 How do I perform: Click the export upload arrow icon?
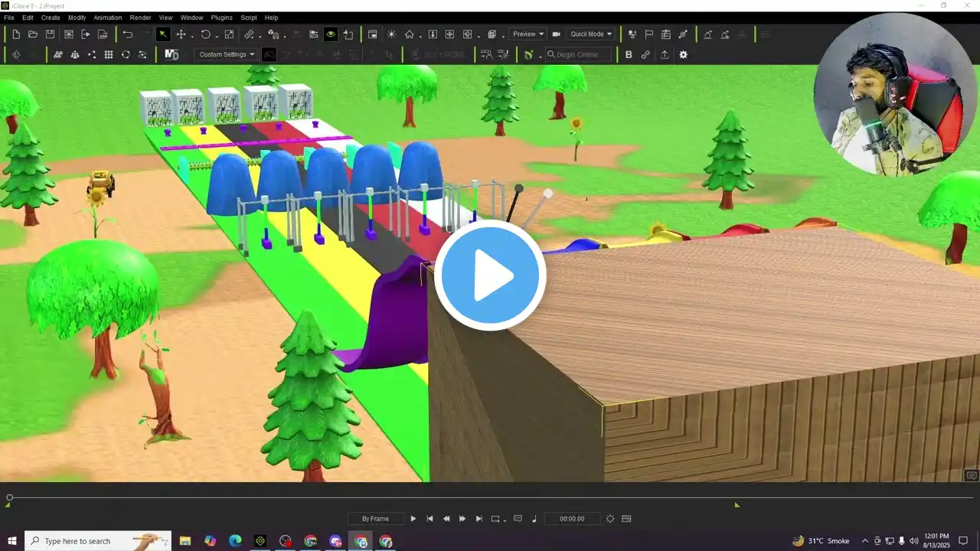point(665,55)
